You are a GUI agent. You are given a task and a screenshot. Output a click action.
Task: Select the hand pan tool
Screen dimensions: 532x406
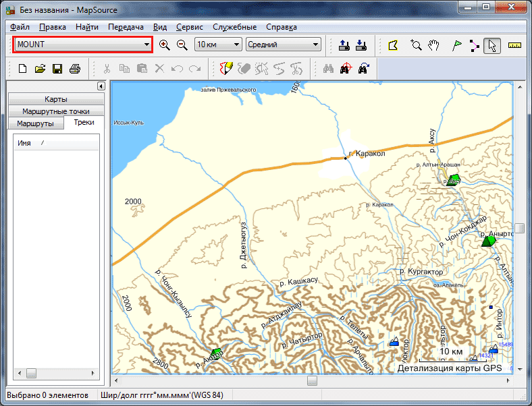coord(433,45)
